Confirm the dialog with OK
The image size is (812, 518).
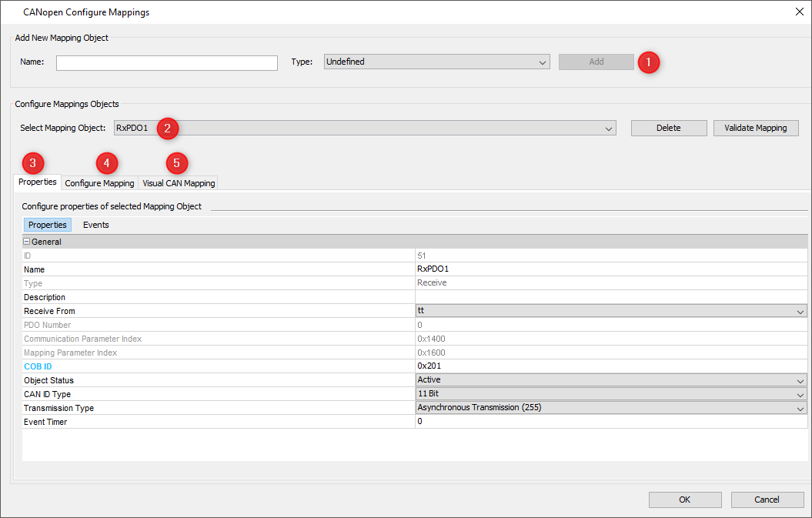click(x=684, y=500)
